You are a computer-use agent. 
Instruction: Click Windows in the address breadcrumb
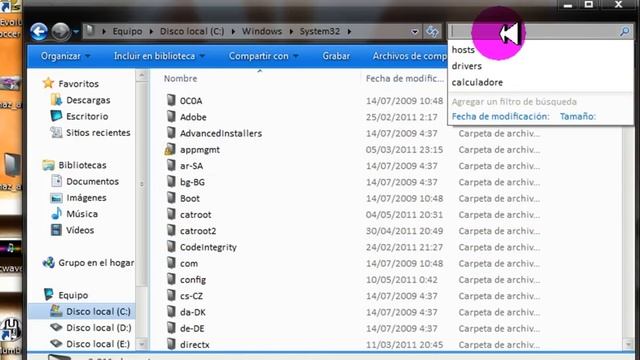[262, 31]
